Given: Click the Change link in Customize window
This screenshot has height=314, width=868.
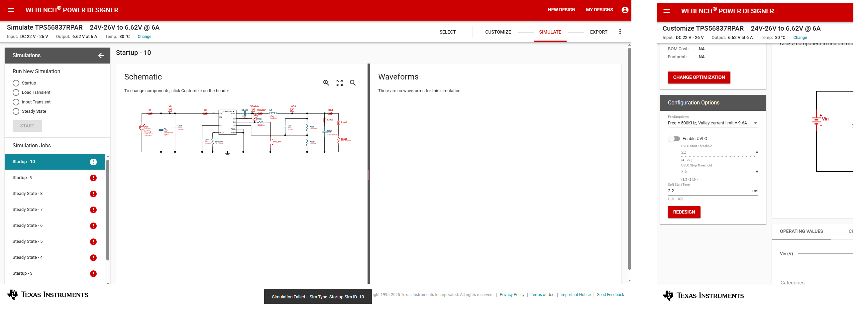Looking at the screenshot, I should click(800, 38).
